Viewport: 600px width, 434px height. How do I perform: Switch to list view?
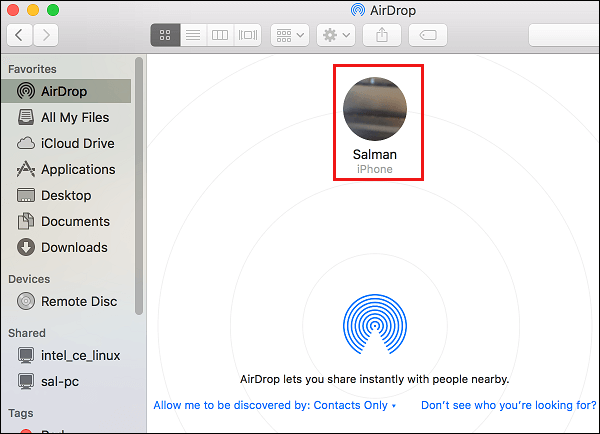[193, 35]
